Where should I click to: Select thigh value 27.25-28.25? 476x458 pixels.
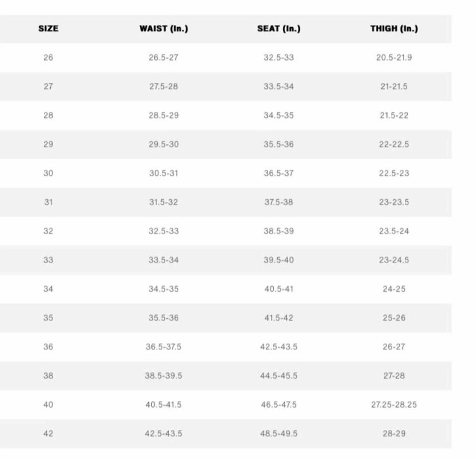[394, 405]
